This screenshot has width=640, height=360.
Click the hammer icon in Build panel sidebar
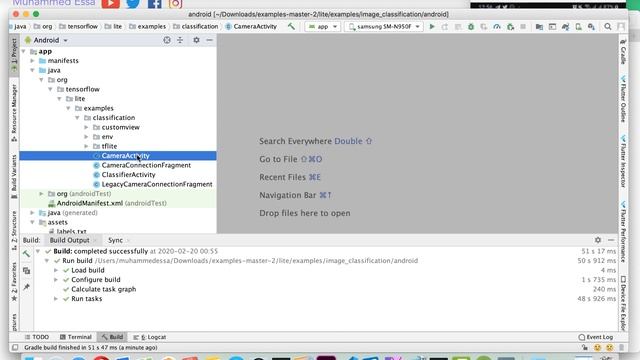26,254
